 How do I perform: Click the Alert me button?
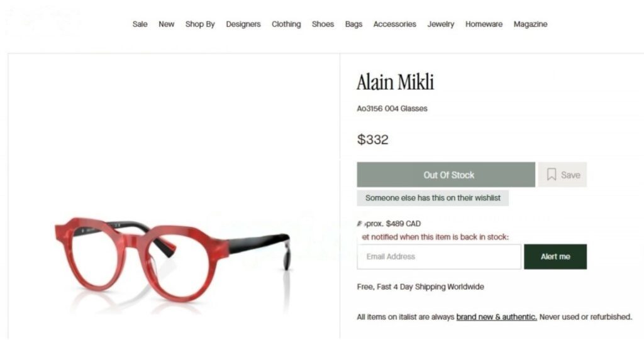[x=555, y=256]
